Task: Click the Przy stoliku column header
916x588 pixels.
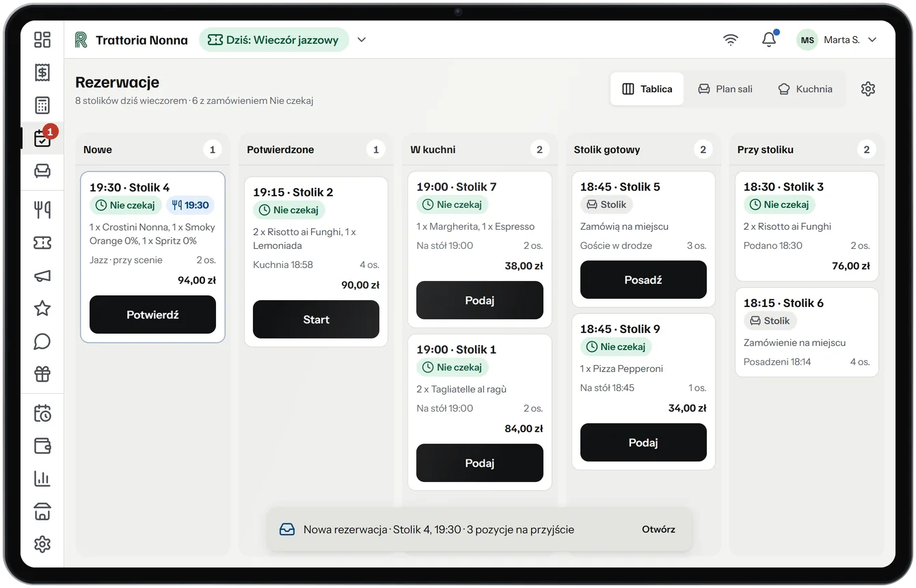Action: [766, 150]
